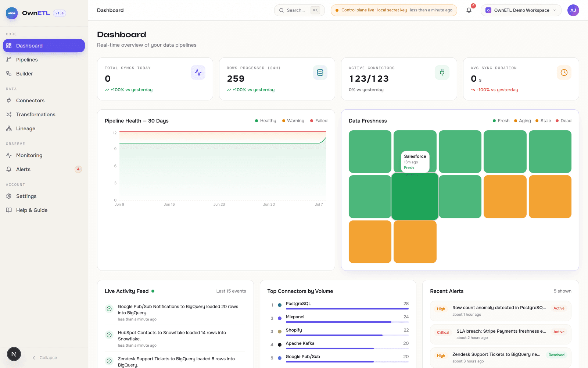588x368 pixels.
Task: Click the 123/123 active connectors value
Action: 369,79
